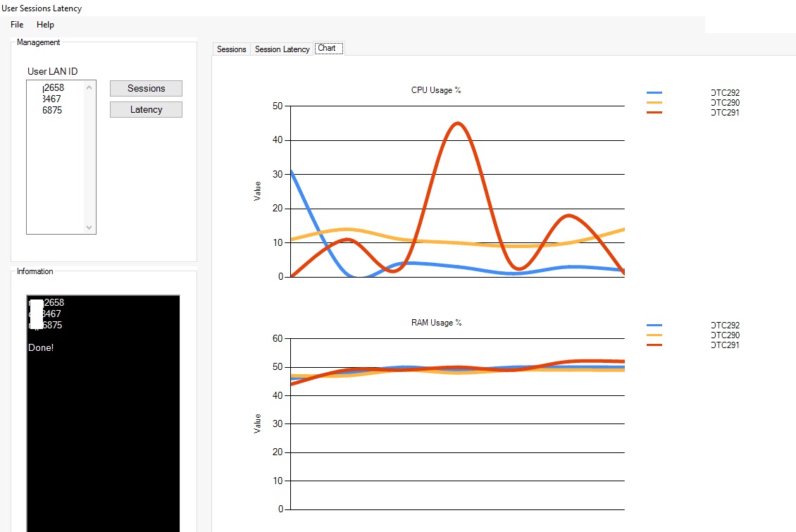Screen dimensions: 796x532
Task: Select the Chart tab
Action: pos(328,48)
